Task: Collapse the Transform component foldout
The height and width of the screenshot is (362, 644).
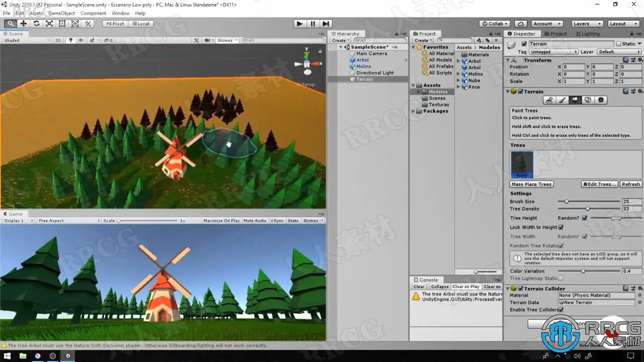Action: 508,60
